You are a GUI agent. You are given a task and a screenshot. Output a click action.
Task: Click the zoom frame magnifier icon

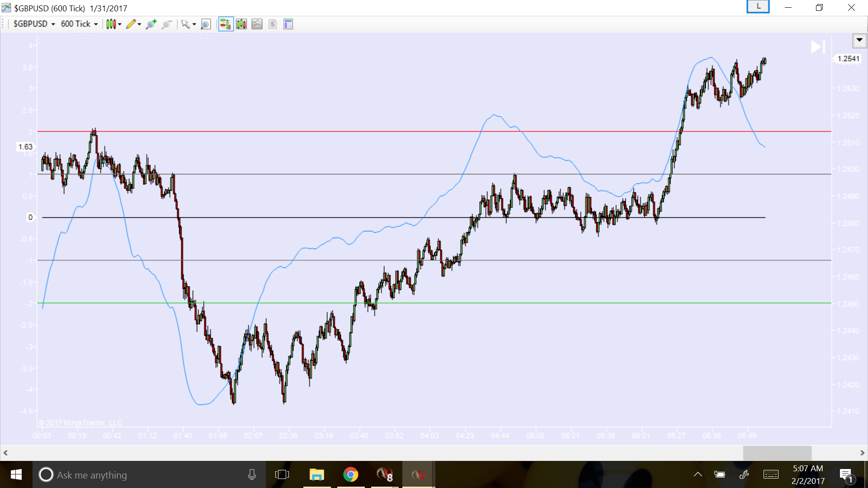click(x=206, y=24)
